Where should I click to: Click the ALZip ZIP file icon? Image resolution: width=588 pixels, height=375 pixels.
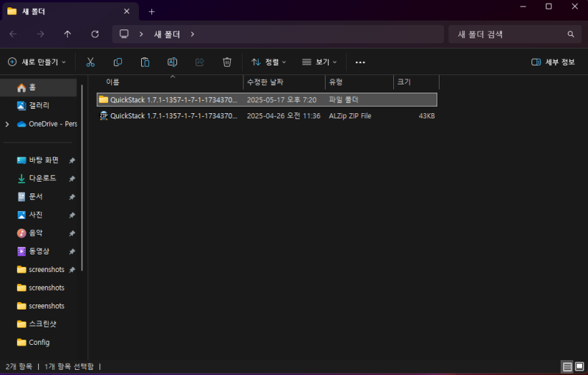point(104,116)
